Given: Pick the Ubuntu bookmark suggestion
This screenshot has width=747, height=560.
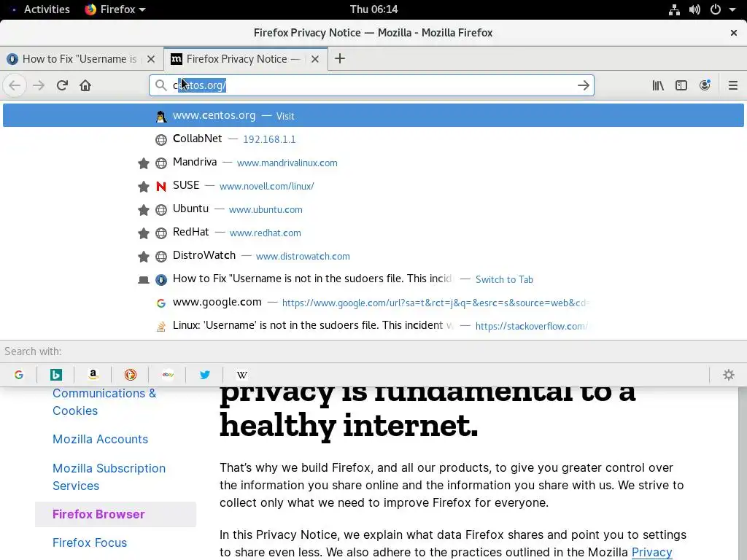Looking at the screenshot, I should [x=373, y=209].
